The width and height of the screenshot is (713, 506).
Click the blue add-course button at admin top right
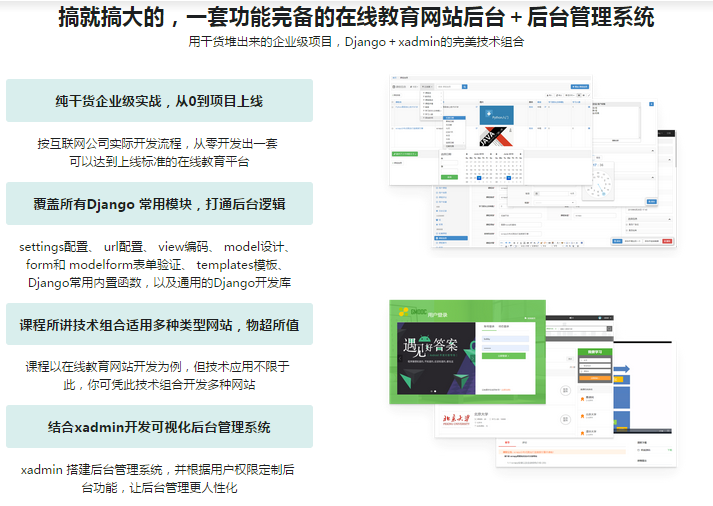point(580,86)
